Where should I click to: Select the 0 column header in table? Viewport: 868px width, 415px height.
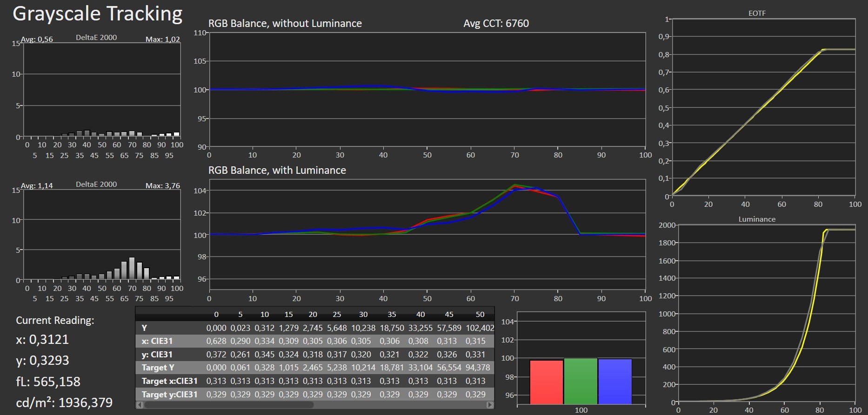click(x=216, y=315)
